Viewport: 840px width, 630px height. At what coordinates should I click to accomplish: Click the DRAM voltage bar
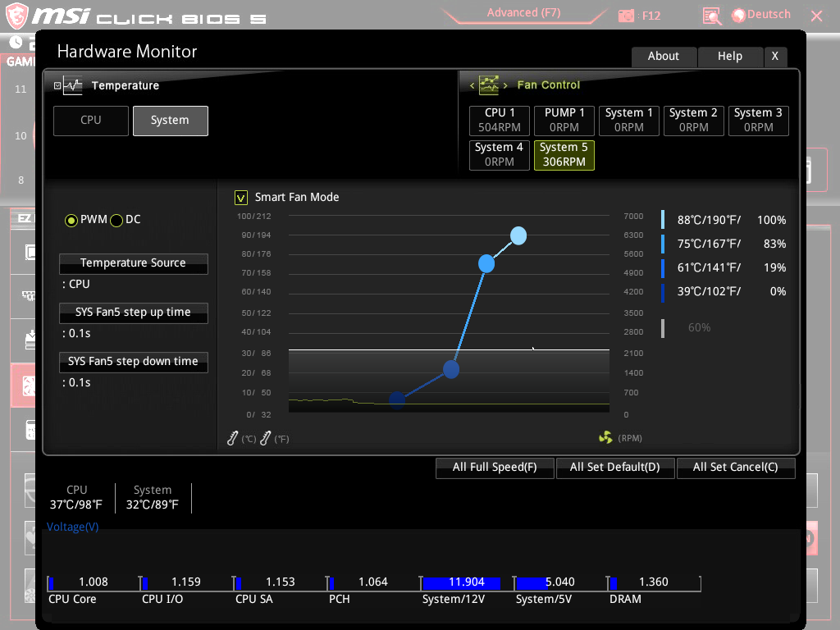click(654, 583)
